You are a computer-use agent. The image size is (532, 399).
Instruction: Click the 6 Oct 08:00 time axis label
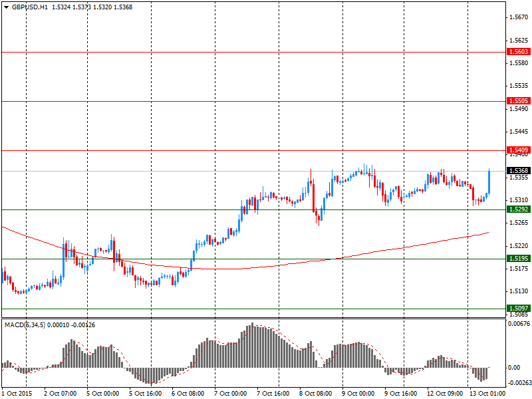tap(188, 394)
